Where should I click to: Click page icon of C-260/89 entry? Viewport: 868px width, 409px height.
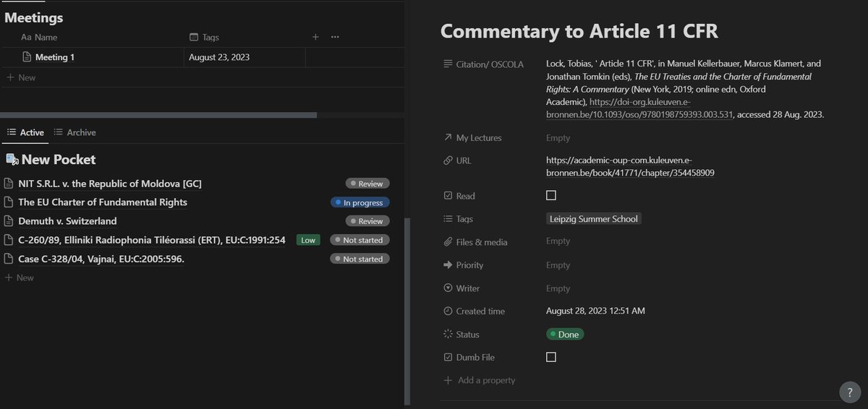(x=9, y=240)
